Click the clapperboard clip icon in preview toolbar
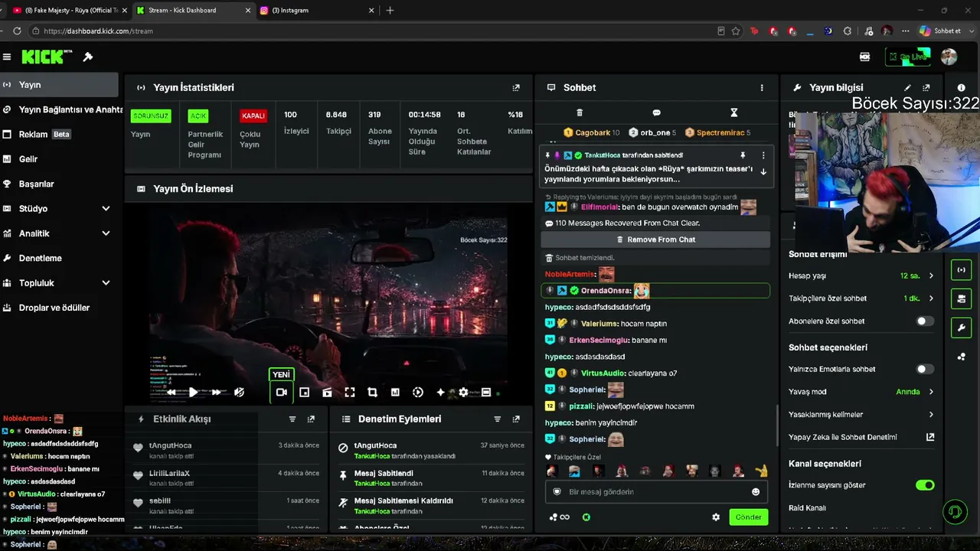The height and width of the screenshot is (551, 980). click(x=327, y=392)
